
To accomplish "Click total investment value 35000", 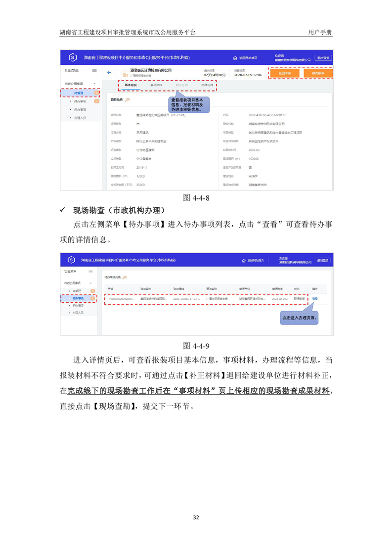I will [140, 185].
